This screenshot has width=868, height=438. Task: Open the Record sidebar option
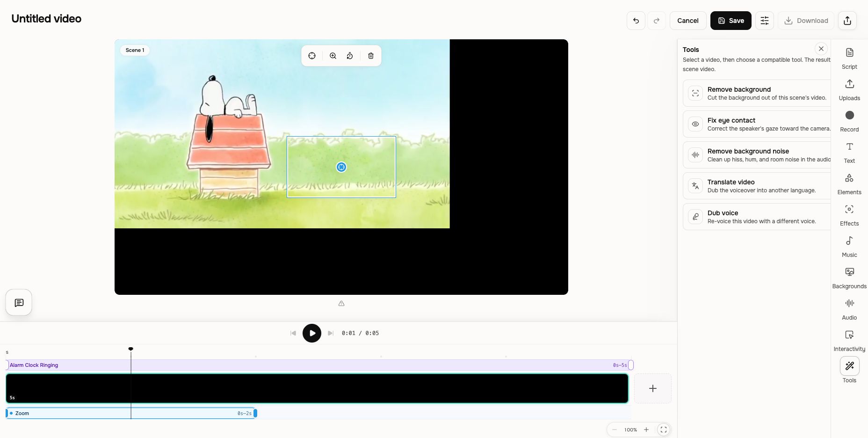coord(849,121)
